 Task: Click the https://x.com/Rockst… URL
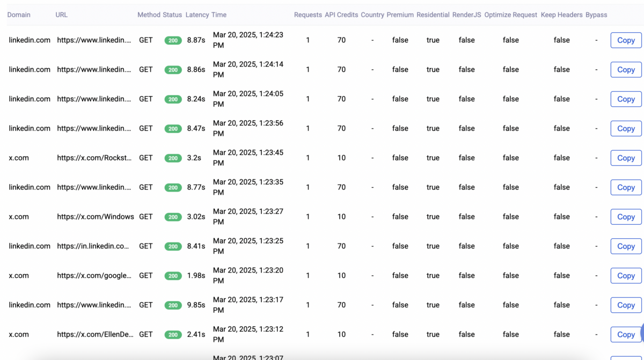tap(94, 158)
